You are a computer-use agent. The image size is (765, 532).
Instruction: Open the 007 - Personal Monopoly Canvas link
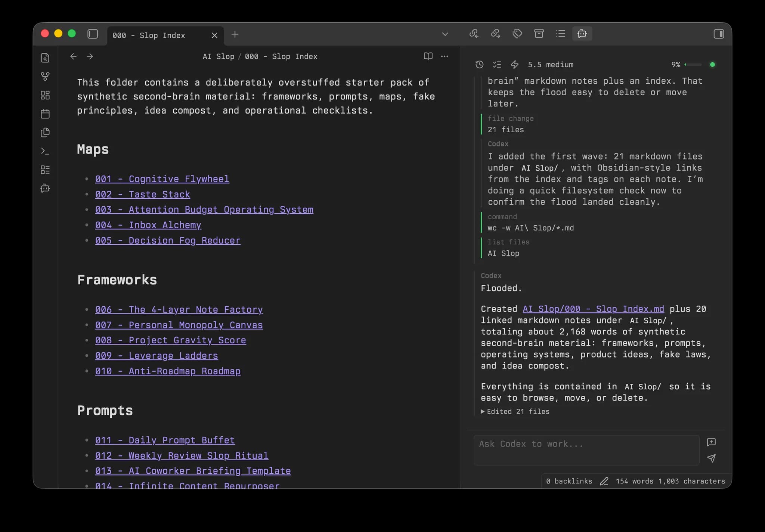[x=179, y=325]
